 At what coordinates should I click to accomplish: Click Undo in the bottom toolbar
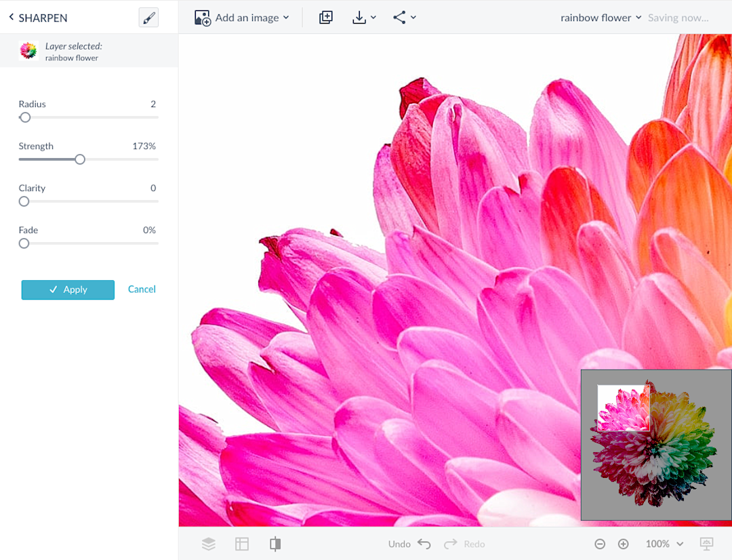[x=409, y=544]
